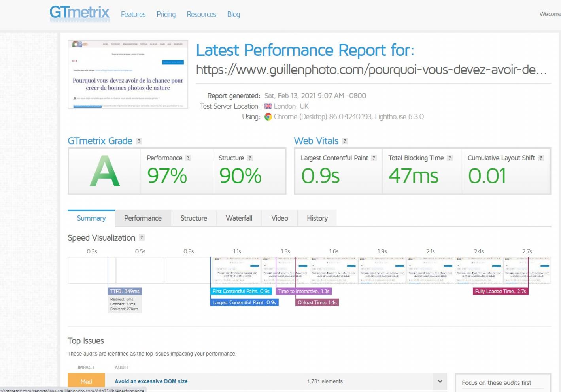
Task: Click the grade A letter
Action: 105,171
